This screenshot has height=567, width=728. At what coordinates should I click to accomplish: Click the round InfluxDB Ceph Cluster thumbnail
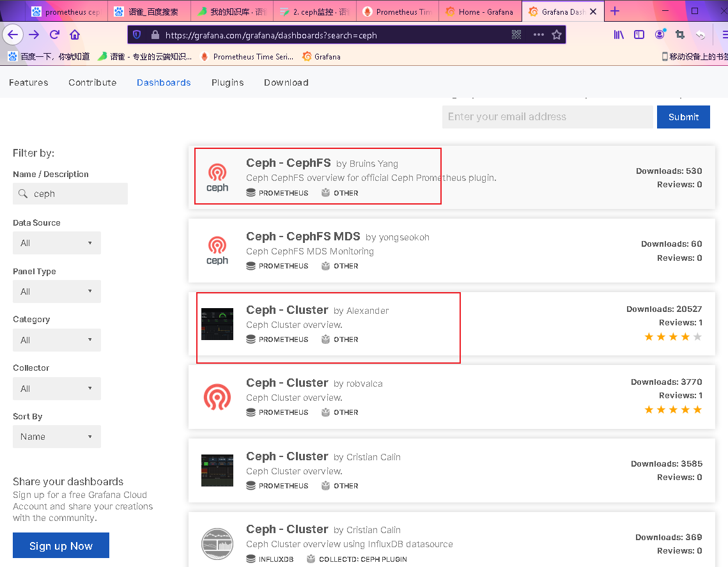[x=217, y=544]
